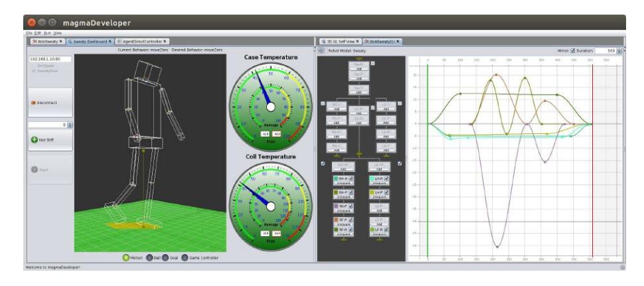This screenshot has height=286, width=644.
Task: Click the Duration spinner arrows
Action: tap(619, 51)
